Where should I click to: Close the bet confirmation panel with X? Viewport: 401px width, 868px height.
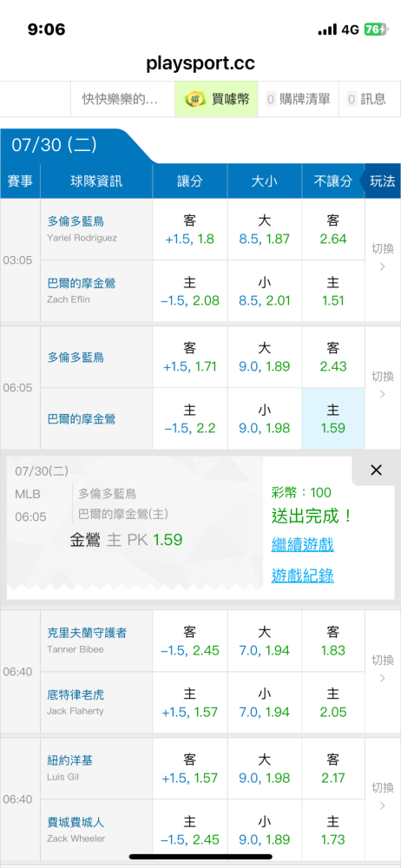(x=376, y=470)
